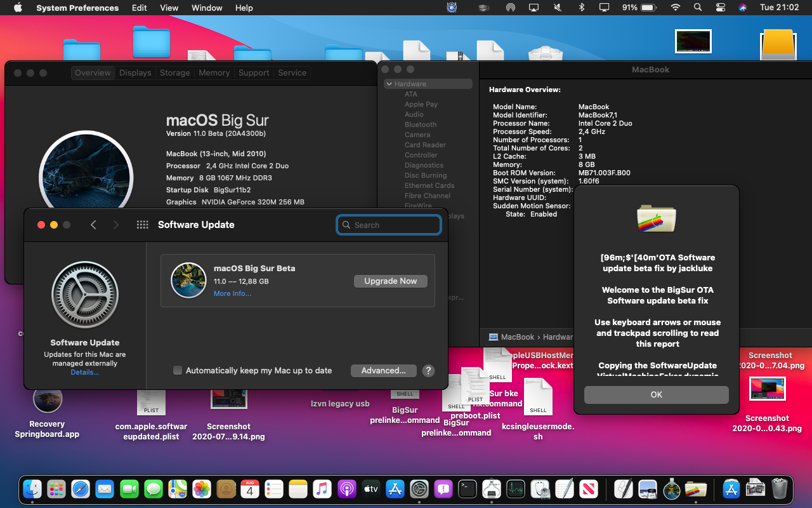Launch Disk Utility from the dock
The image size is (812, 508).
click(540, 489)
